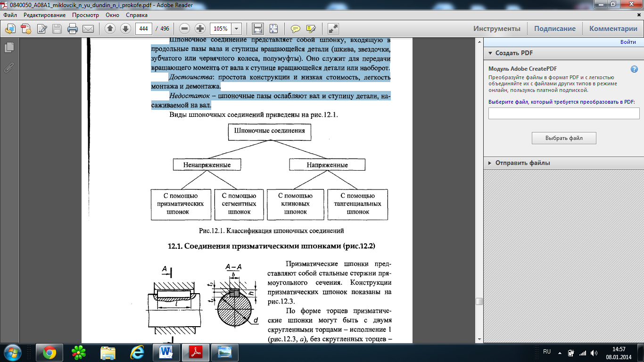
Task: Open the Редактирование menu
Action: coord(45,15)
